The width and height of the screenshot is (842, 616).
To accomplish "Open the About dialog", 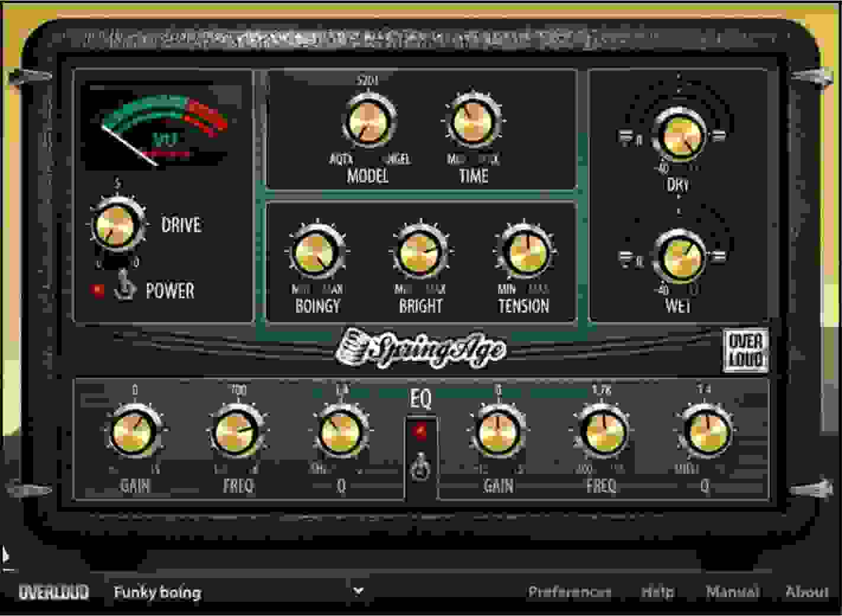I will tap(808, 591).
